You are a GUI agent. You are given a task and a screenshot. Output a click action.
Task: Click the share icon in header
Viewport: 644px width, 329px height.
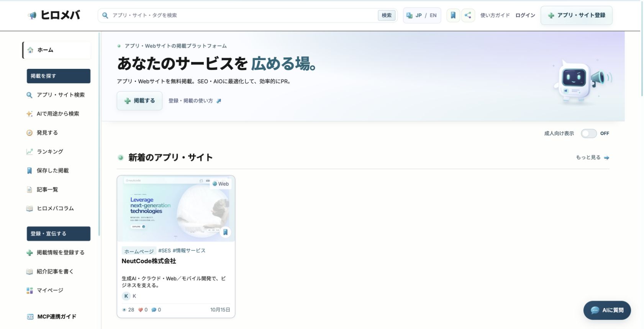coord(468,15)
